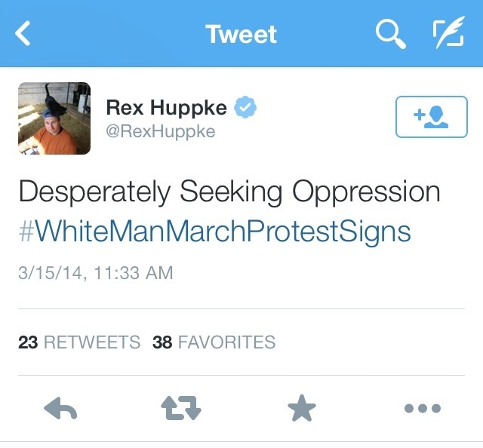Open the #WhiteManMarchProtestSigns hashtag
Screen dimensions: 483x448
[214, 231]
